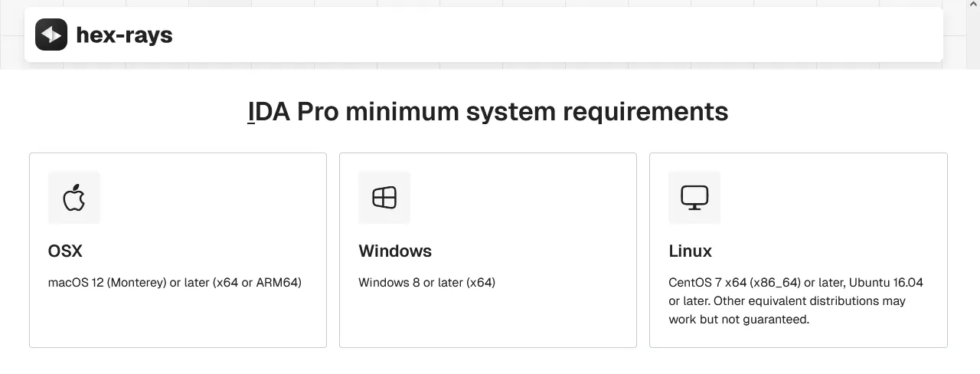The image size is (980, 374).
Task: Click the hex-rays logo icon
Action: 51,34
